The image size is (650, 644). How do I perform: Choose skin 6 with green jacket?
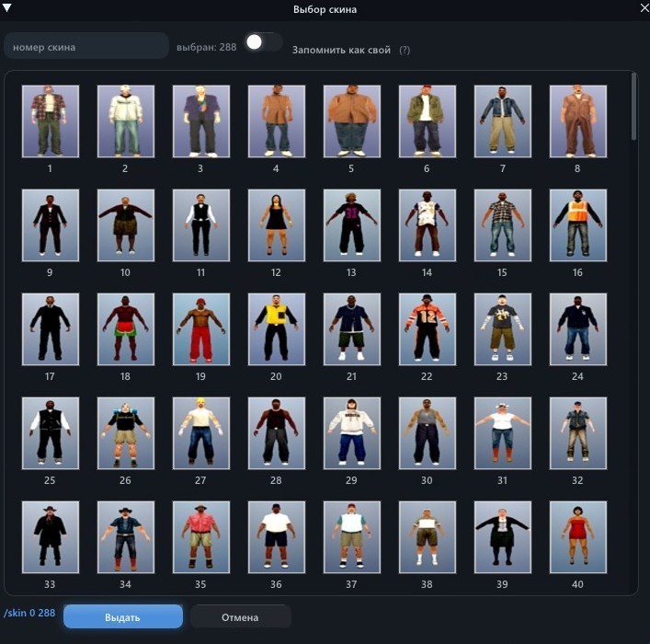coord(428,121)
